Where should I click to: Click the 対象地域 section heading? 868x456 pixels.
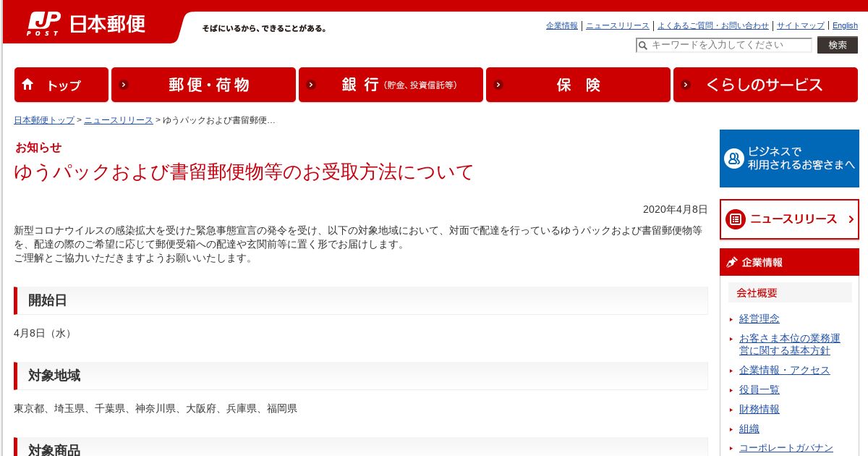pyautogui.click(x=360, y=376)
